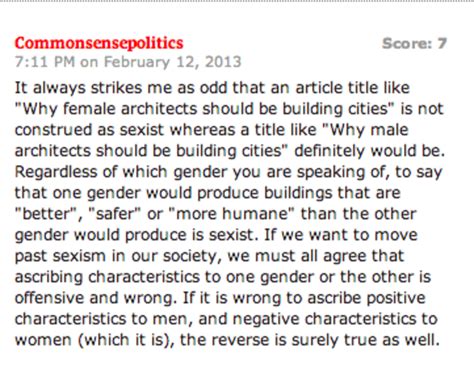Image resolution: width=474 pixels, height=369 pixels.
Task: Click the words "offensive and wrong"
Action: (94, 298)
